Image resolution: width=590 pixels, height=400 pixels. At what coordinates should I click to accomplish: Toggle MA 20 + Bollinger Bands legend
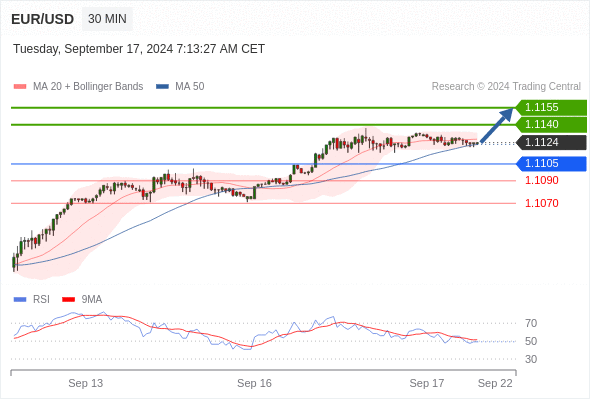78,87
